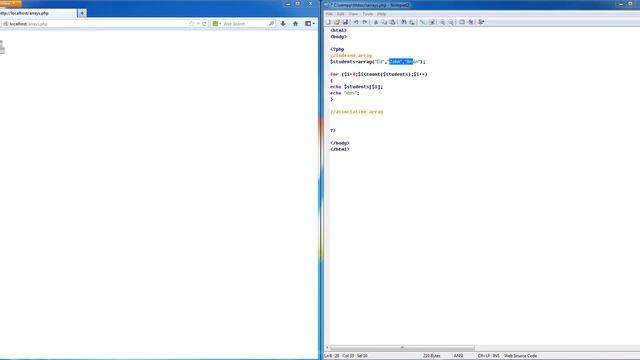Viewport: 640px width, 360px height.
Task: Click the "for ($i=0;..." loop line
Action: (x=379, y=74)
